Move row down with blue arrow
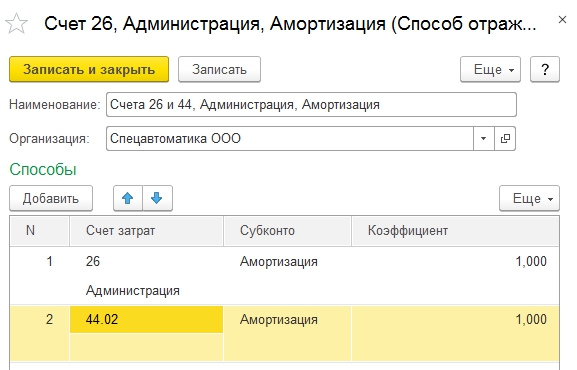Screen dimensions: 577x370 coord(157,198)
